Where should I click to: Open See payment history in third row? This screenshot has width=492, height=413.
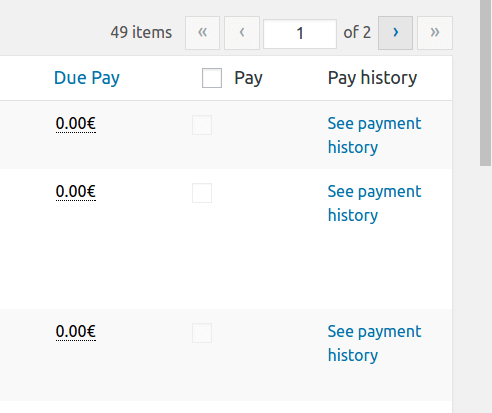pyautogui.click(x=374, y=343)
